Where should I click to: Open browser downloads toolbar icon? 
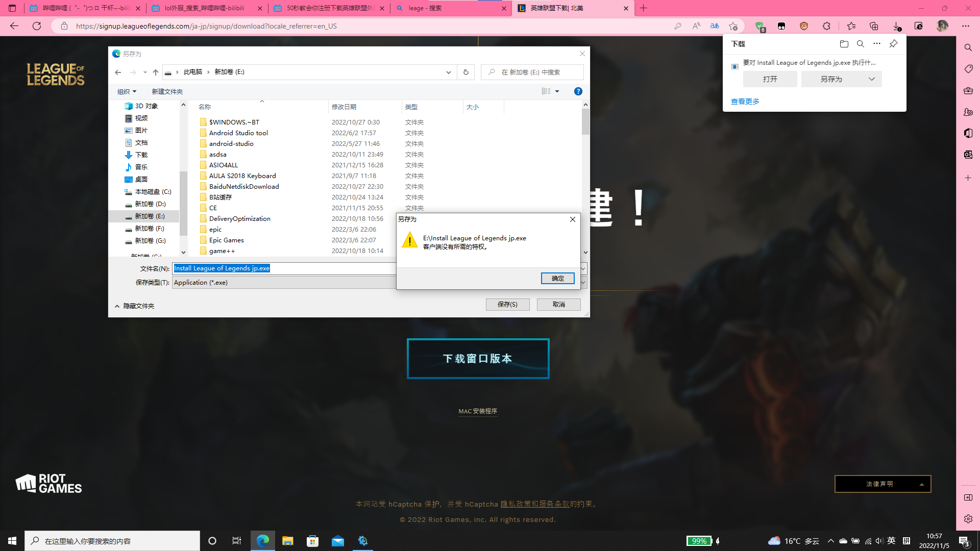coord(897,26)
